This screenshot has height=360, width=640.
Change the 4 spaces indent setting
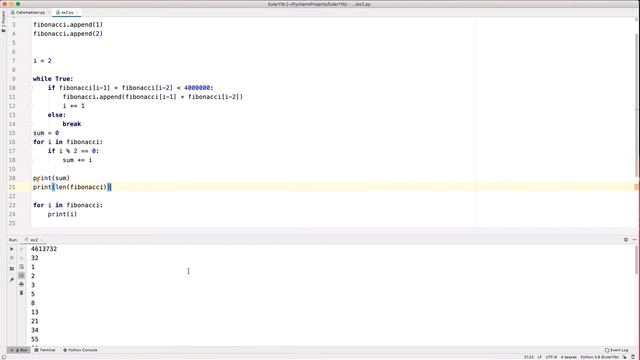569,357
